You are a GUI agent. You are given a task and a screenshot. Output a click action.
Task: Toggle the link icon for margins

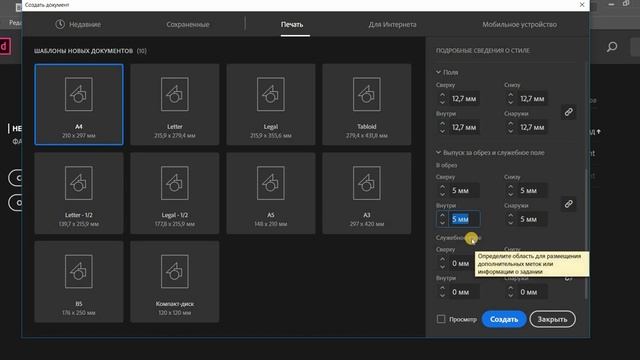coord(569,112)
